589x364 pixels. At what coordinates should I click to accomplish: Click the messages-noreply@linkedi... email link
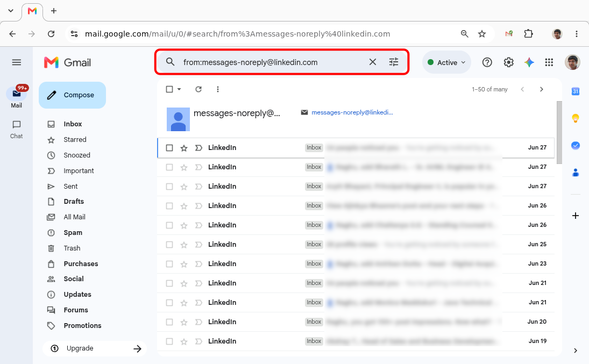352,112
